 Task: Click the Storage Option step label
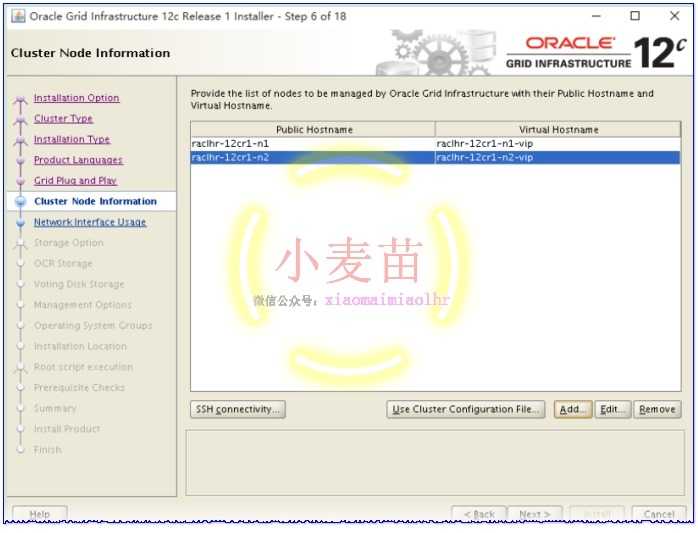click(x=69, y=243)
